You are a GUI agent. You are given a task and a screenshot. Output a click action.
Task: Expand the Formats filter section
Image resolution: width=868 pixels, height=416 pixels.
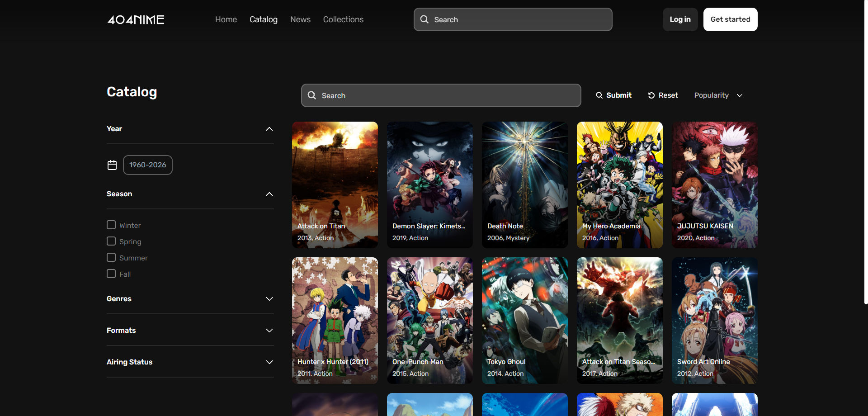click(269, 331)
